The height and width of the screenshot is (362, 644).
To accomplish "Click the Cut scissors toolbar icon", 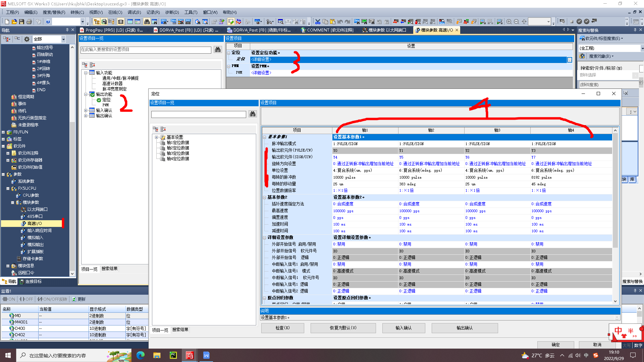I will pos(318,22).
